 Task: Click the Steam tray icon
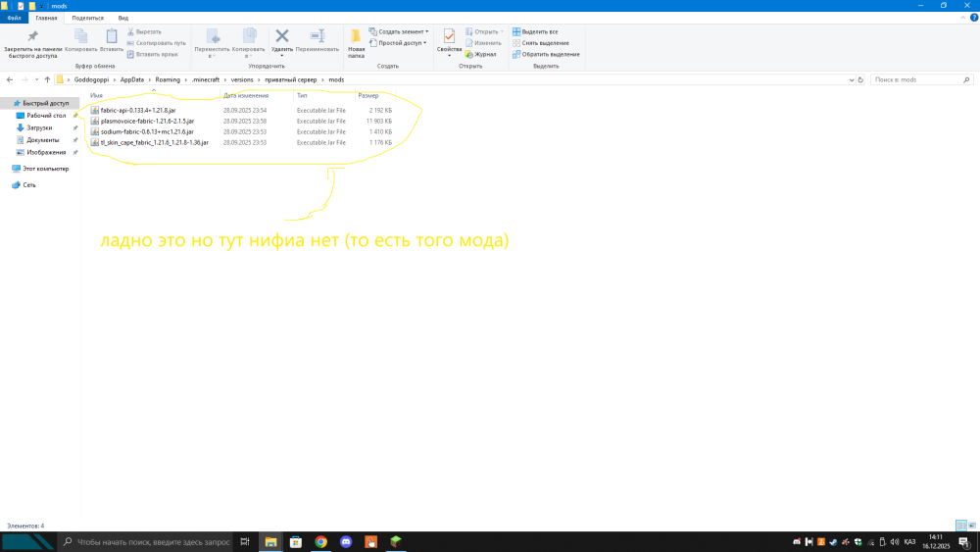click(x=833, y=542)
